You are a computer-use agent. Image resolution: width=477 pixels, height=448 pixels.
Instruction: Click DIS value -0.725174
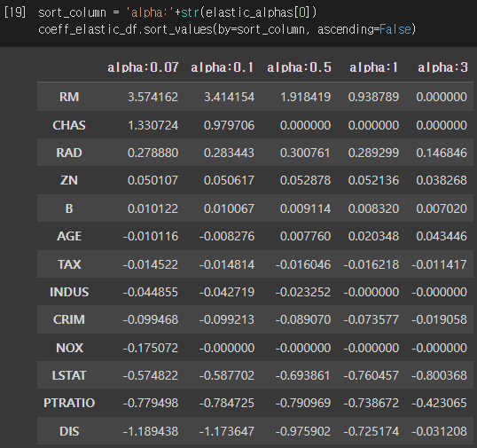371,431
